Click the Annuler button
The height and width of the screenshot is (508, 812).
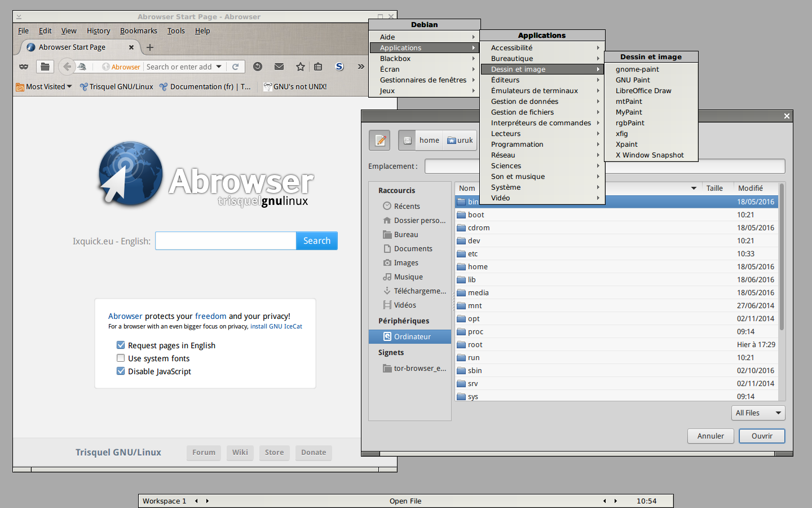click(x=710, y=436)
